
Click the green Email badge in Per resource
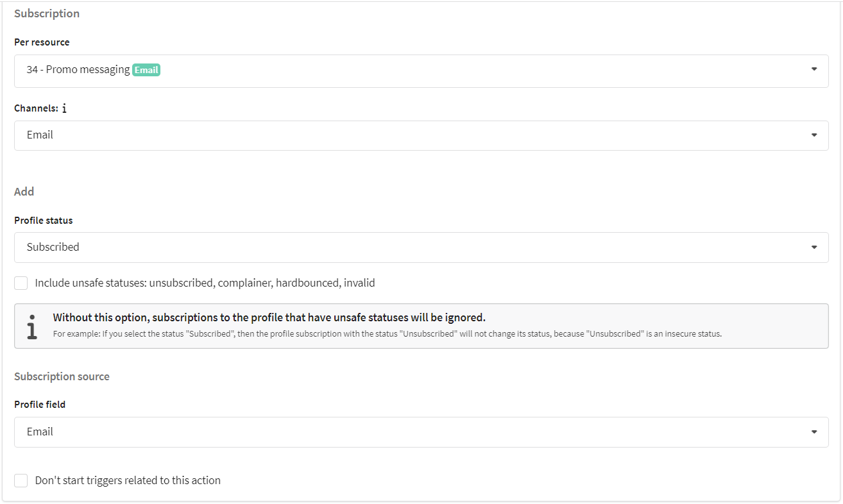(146, 71)
